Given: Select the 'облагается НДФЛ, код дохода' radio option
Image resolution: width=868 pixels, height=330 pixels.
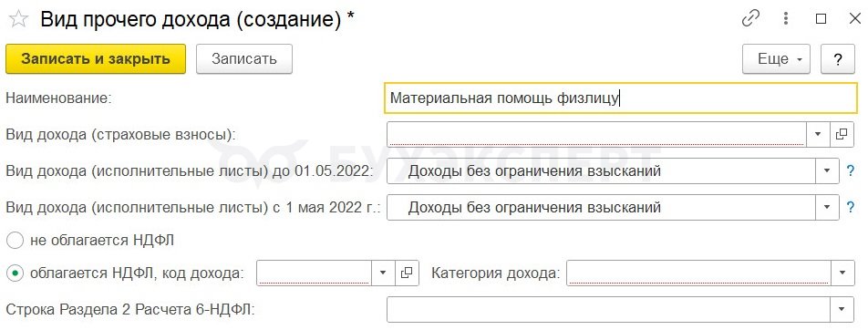Looking at the screenshot, I should 15,273.
